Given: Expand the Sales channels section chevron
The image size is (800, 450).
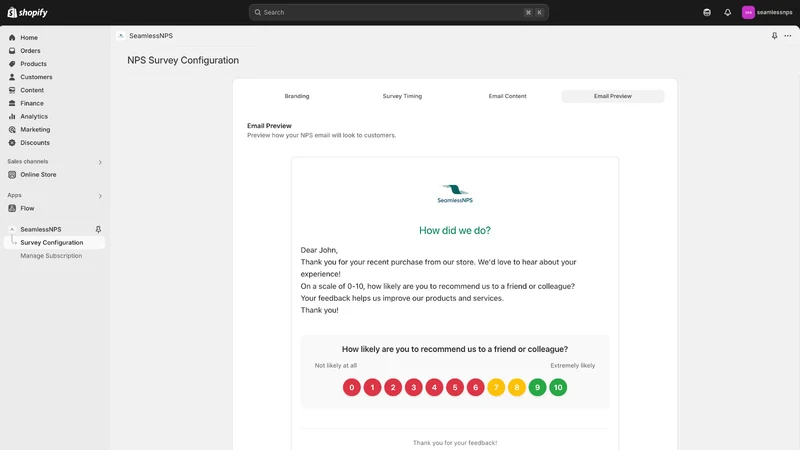Looking at the screenshot, I should tap(100, 162).
